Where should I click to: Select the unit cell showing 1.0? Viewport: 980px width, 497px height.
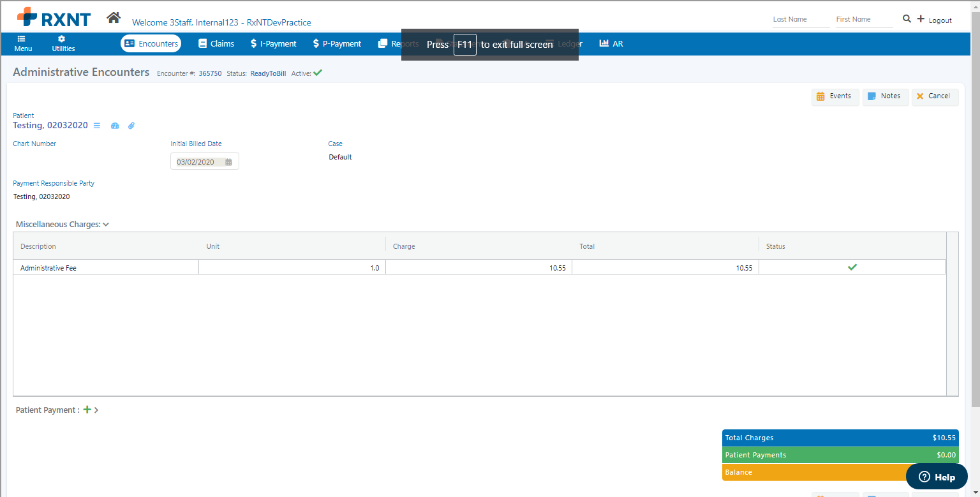[x=292, y=268]
